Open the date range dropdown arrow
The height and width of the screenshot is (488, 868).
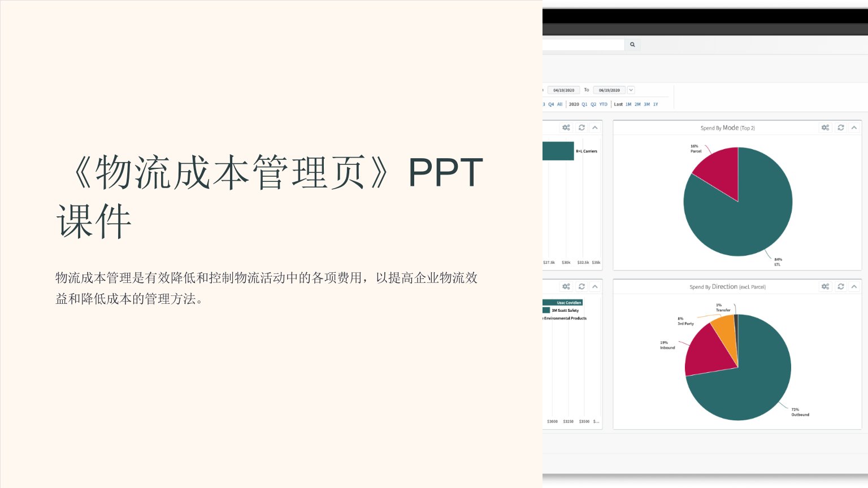click(x=631, y=90)
